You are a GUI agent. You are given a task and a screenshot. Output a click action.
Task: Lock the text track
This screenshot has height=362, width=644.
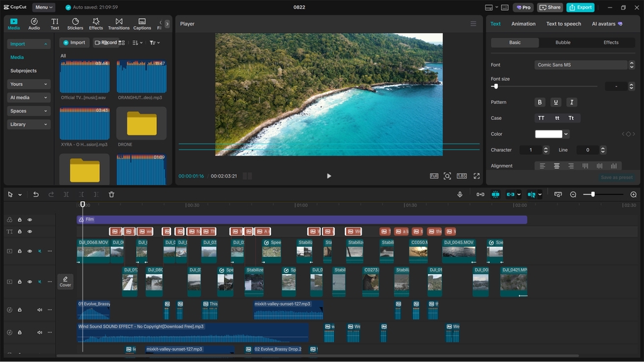pos(19,231)
